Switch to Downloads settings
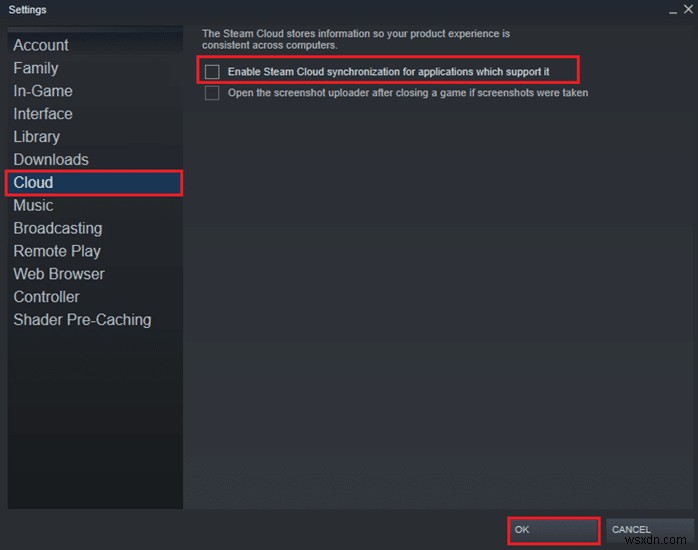698x550 pixels. coord(51,160)
